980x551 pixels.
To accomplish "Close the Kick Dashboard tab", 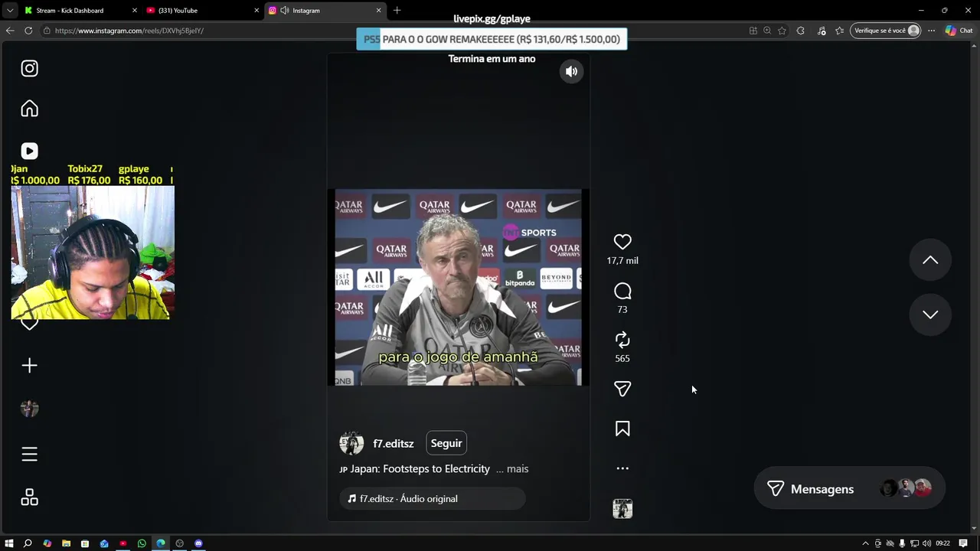I will (x=135, y=11).
